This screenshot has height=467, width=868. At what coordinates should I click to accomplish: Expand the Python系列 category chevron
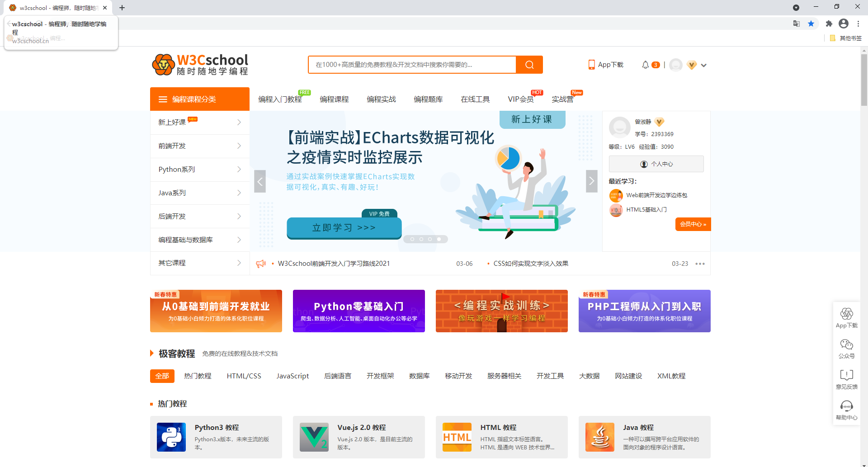coord(239,170)
